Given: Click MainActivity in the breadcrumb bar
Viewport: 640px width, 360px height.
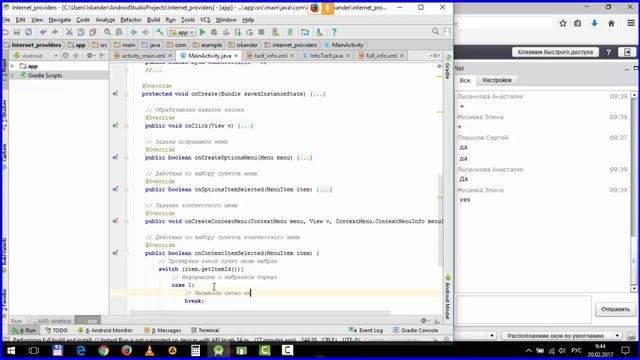Looking at the screenshot, I should tap(344, 45).
